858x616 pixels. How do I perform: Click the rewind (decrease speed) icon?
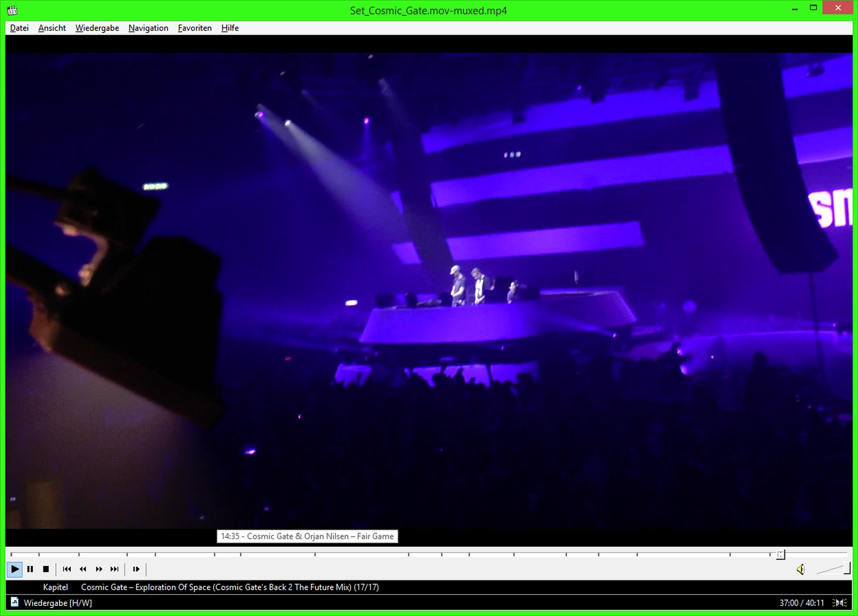pyautogui.click(x=83, y=569)
